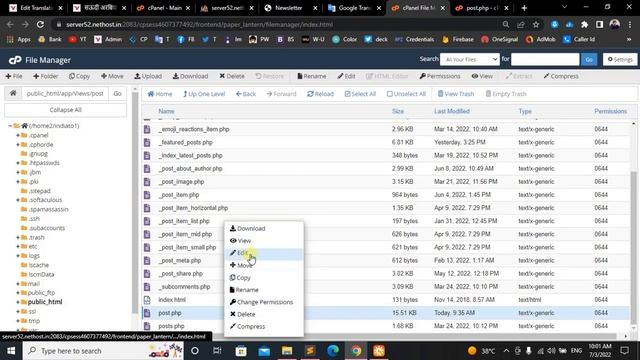
Task: Select _post_about_author.php file
Action: click(x=190, y=169)
